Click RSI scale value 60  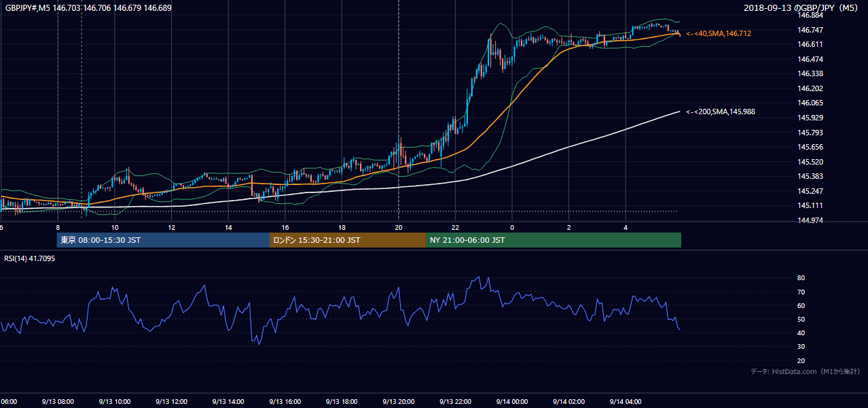click(801, 305)
